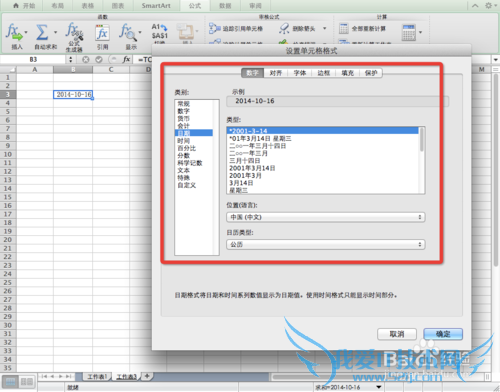This screenshot has width=500, height=392.
Task: Open the Home (开始) ribbon tab
Action: (24, 6)
